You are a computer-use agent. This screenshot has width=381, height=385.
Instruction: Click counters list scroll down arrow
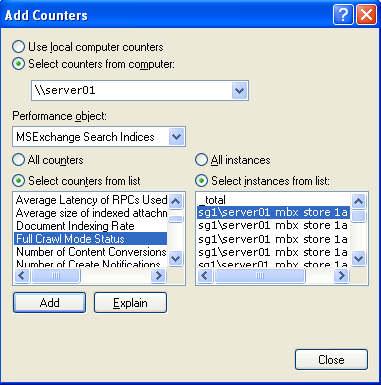click(x=176, y=258)
